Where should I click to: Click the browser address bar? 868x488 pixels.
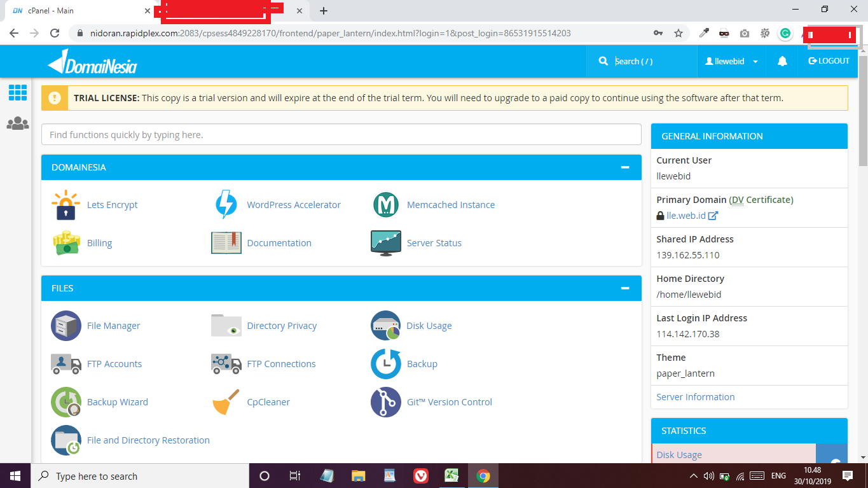click(x=359, y=33)
